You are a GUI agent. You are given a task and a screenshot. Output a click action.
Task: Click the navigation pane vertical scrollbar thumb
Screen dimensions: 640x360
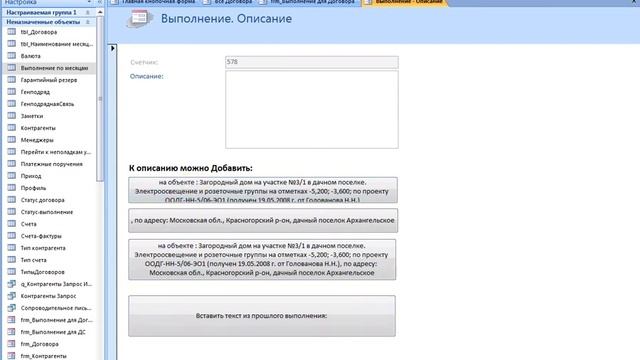[x=100, y=99]
